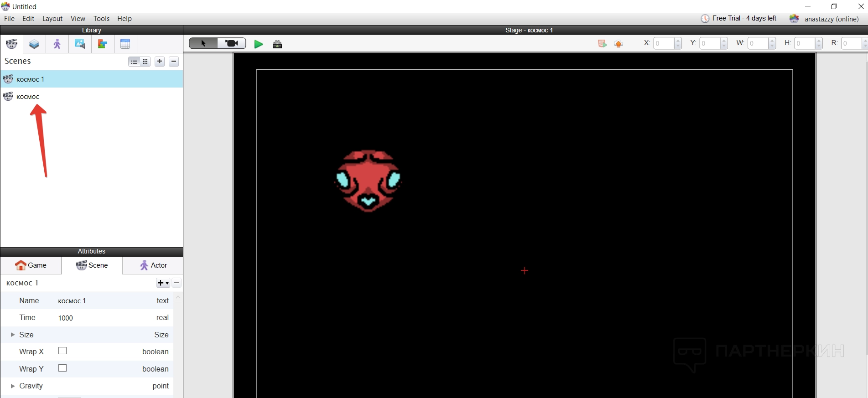Open the Layout menu
This screenshot has height=398, width=868.
coord(52,19)
